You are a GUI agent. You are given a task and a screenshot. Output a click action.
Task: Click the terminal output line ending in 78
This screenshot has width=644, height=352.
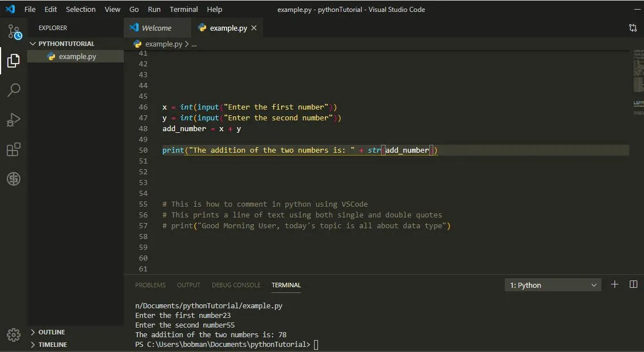[211, 335]
